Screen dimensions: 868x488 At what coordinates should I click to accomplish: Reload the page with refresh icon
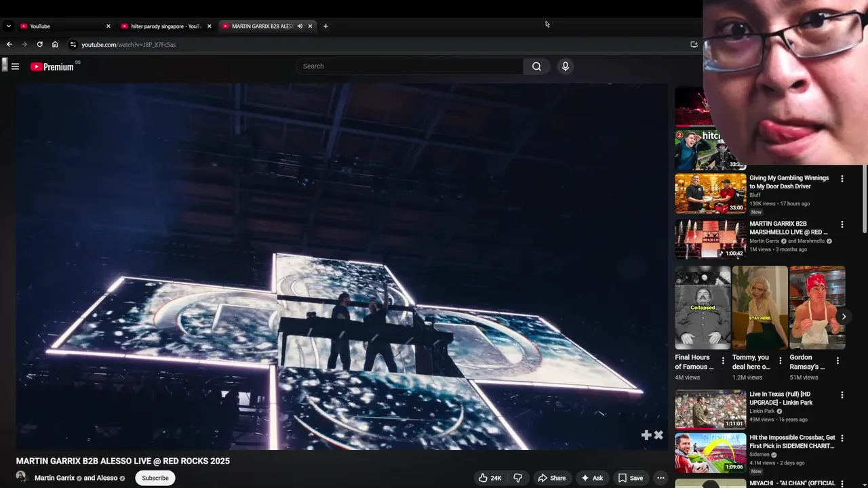pyautogui.click(x=39, y=45)
